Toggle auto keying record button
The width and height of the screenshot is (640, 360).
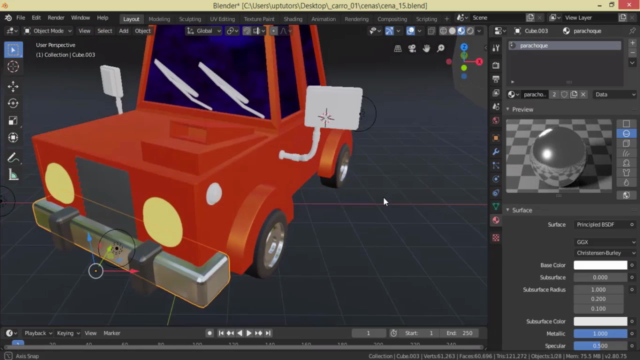click(209, 333)
